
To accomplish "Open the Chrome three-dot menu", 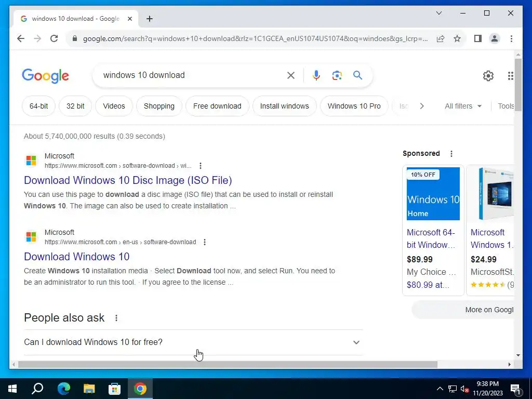I will click(x=511, y=38).
